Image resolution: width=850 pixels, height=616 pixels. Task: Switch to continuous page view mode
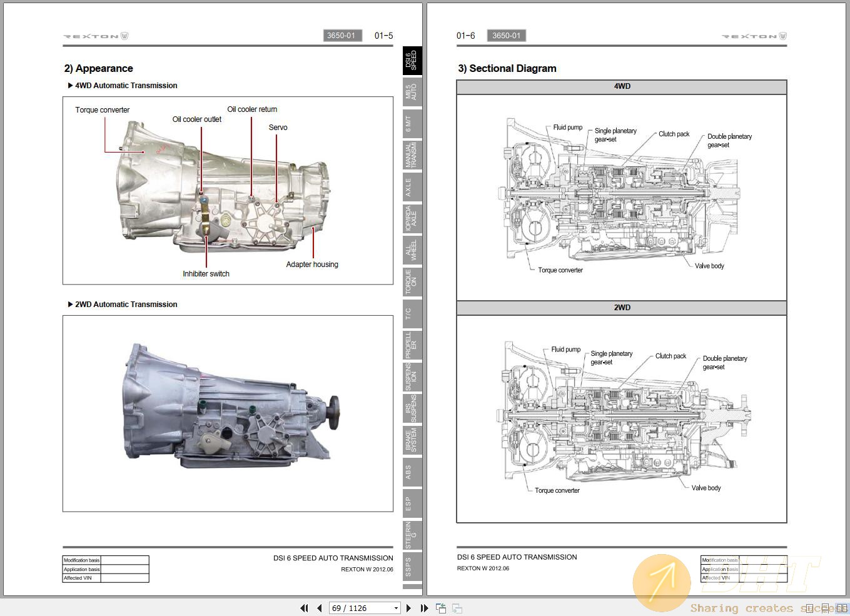point(826,608)
